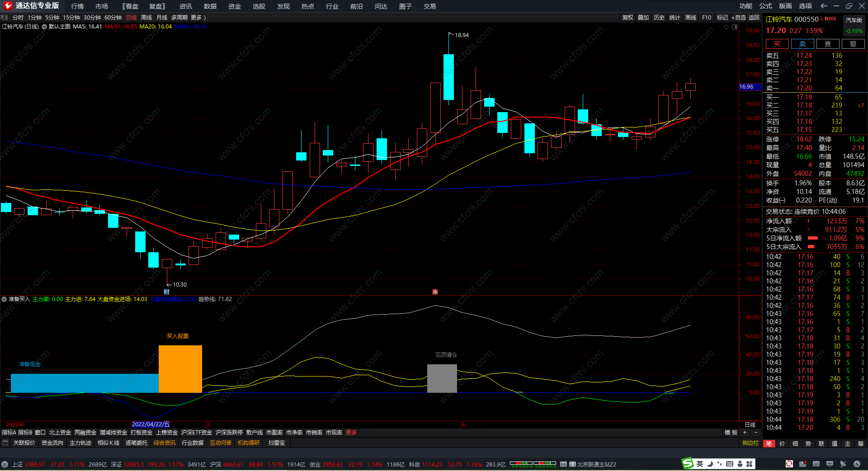
Task: Open the 资讯 menu
Action: tap(186, 6)
